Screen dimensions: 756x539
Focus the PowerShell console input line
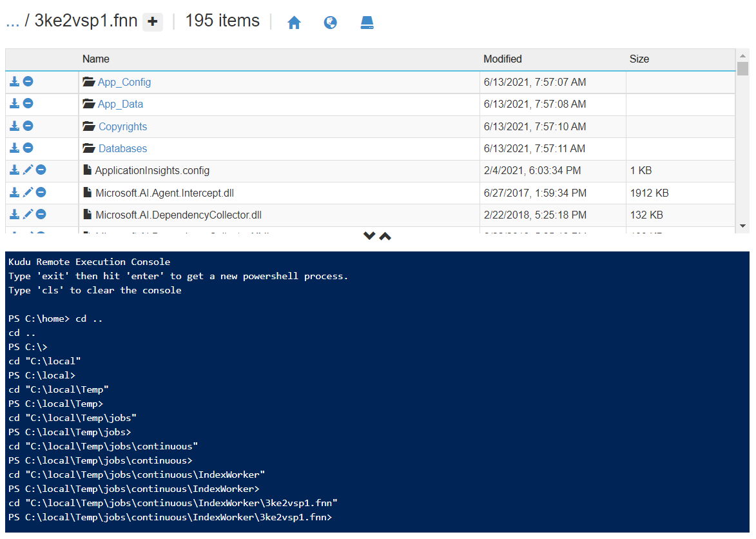click(387, 517)
